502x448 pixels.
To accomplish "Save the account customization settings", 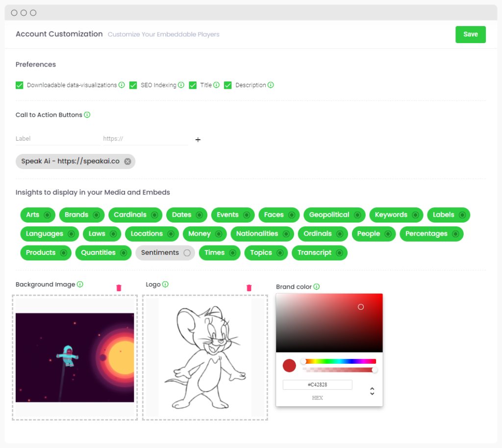I will click(470, 34).
